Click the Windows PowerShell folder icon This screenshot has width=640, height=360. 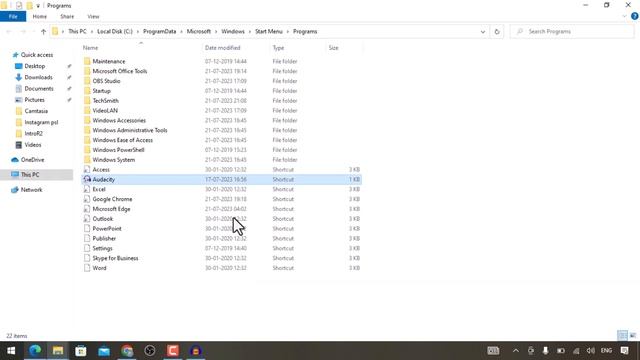[x=87, y=150]
